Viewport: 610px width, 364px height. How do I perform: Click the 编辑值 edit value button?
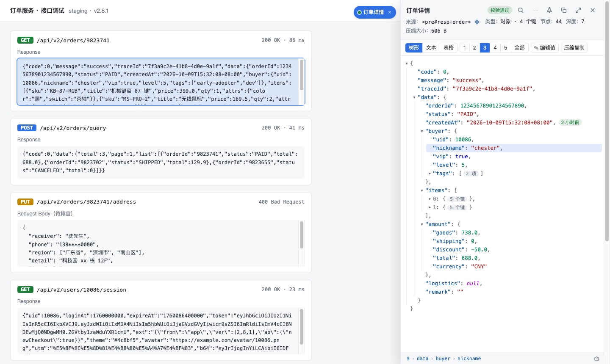click(x=545, y=48)
